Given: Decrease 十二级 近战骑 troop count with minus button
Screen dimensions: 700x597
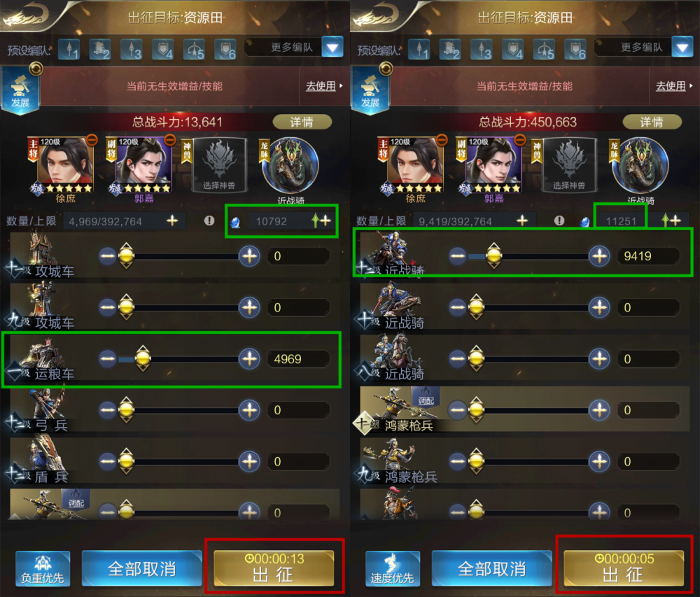Looking at the screenshot, I should (x=458, y=256).
